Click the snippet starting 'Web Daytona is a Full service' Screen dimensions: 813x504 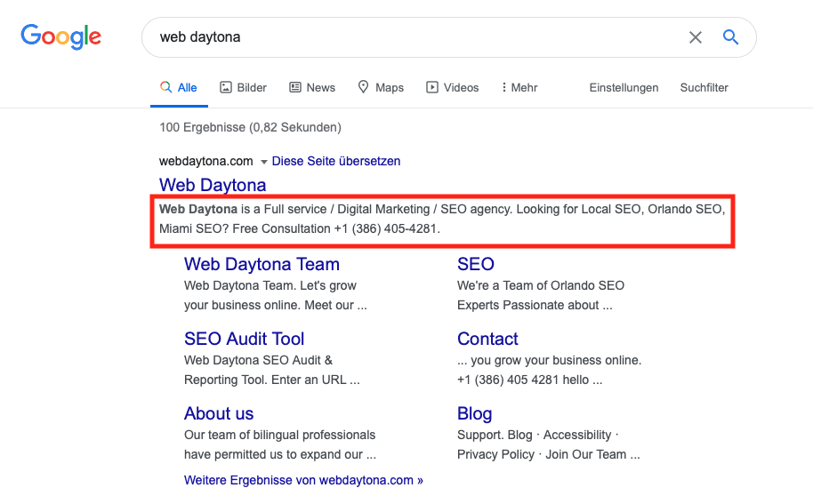(x=442, y=219)
